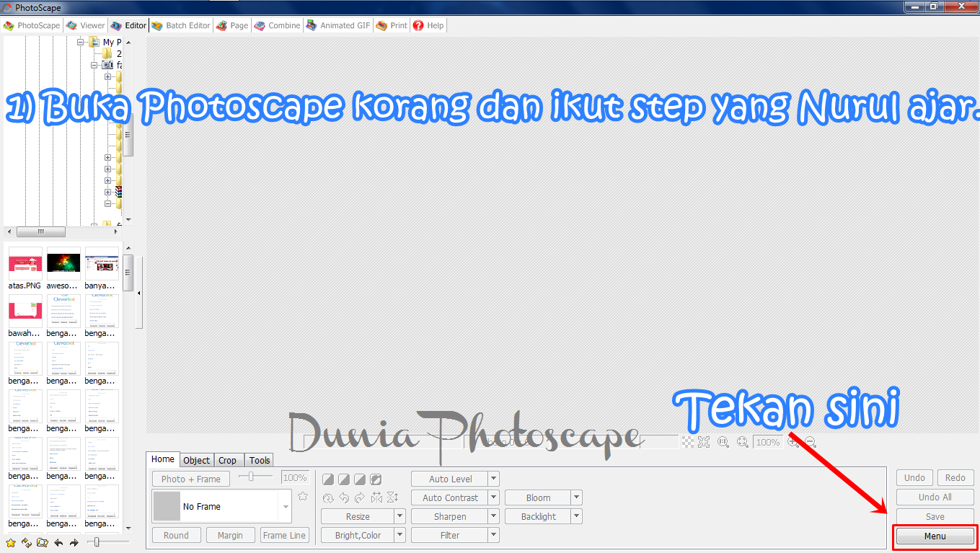Click the actual-size 1:1 zoom icon

723,442
